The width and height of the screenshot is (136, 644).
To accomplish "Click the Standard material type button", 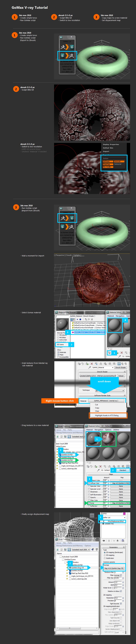I will pos(123,470).
